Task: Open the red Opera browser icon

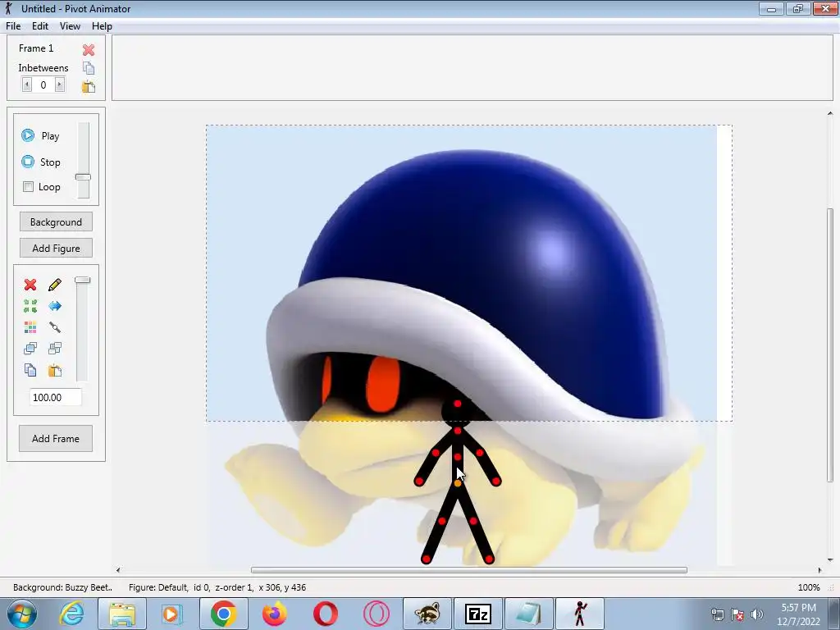Action: (x=325, y=614)
